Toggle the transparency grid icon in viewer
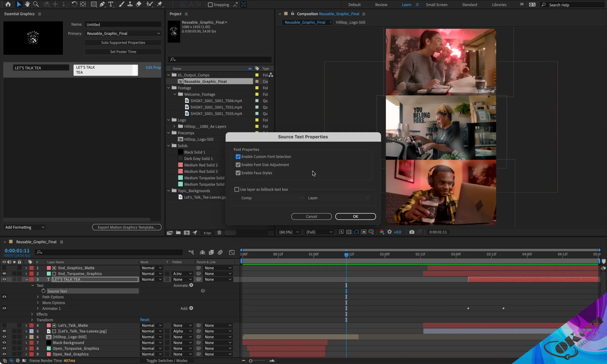The width and height of the screenshot is (607, 364). (349, 232)
